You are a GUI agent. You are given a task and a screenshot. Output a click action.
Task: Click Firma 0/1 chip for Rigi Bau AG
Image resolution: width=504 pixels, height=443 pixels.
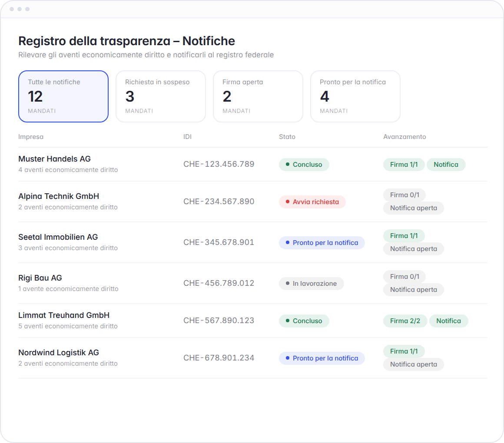click(x=405, y=277)
